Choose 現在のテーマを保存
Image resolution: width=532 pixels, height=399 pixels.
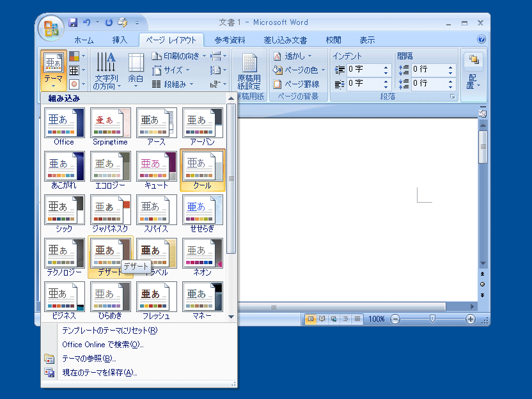(x=139, y=373)
